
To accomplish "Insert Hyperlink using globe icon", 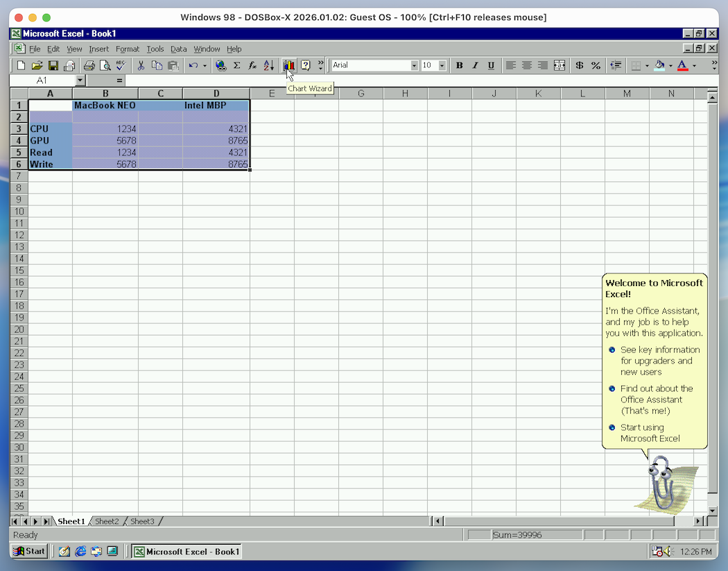I will coord(221,65).
